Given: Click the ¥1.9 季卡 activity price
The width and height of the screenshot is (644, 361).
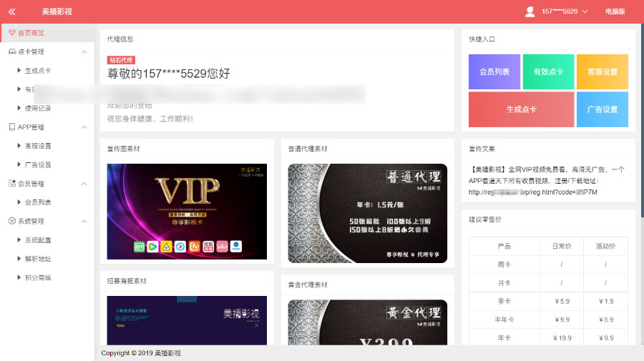Looking at the screenshot, I should (x=606, y=301).
